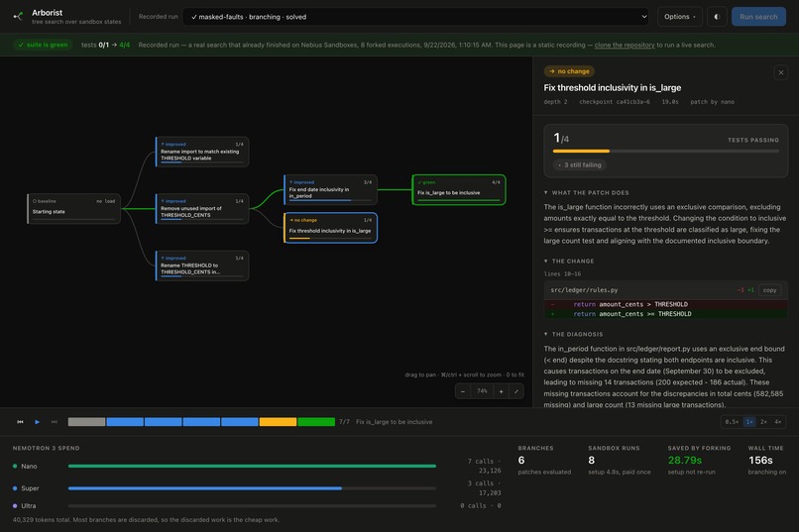Click the 74% zoom level indicator

(482, 391)
